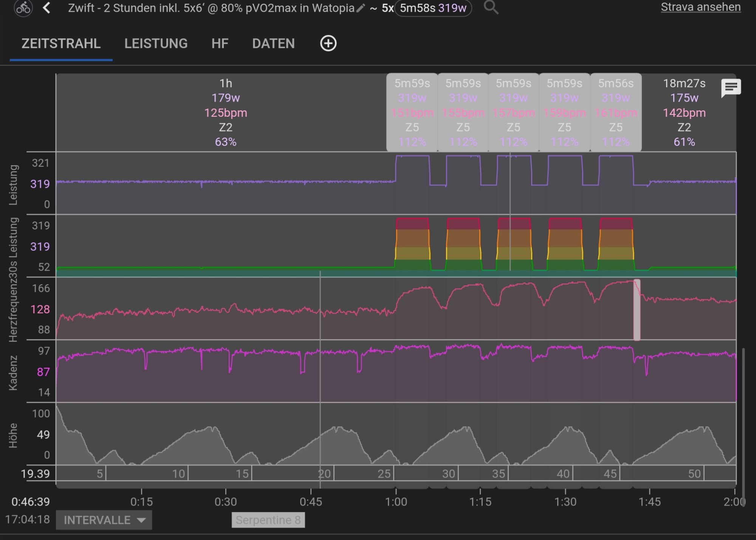Edit the activity title with pencil icon
Screen dimensions: 756x540
[x=361, y=8]
